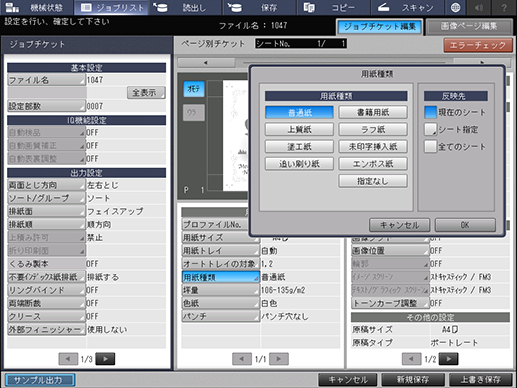Screen dimensions: 517x388
Task: Open the パンチ setting
Action: point(220,316)
